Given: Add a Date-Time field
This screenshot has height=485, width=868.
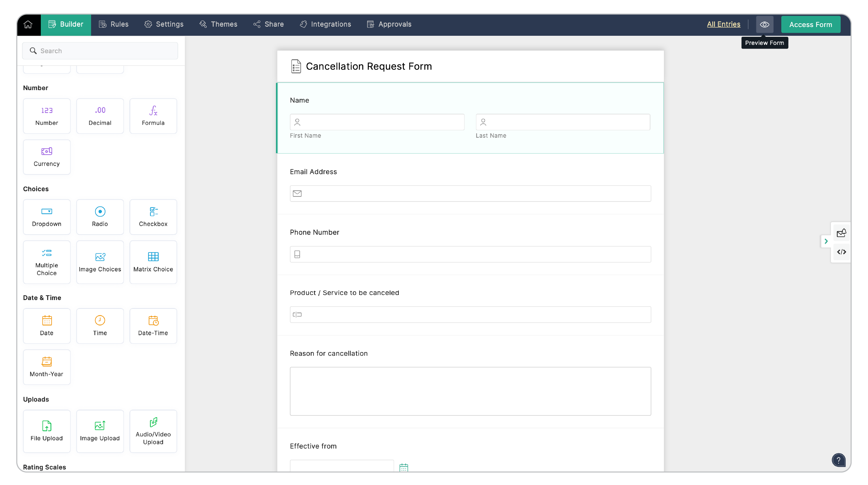Looking at the screenshot, I should click(x=153, y=325).
